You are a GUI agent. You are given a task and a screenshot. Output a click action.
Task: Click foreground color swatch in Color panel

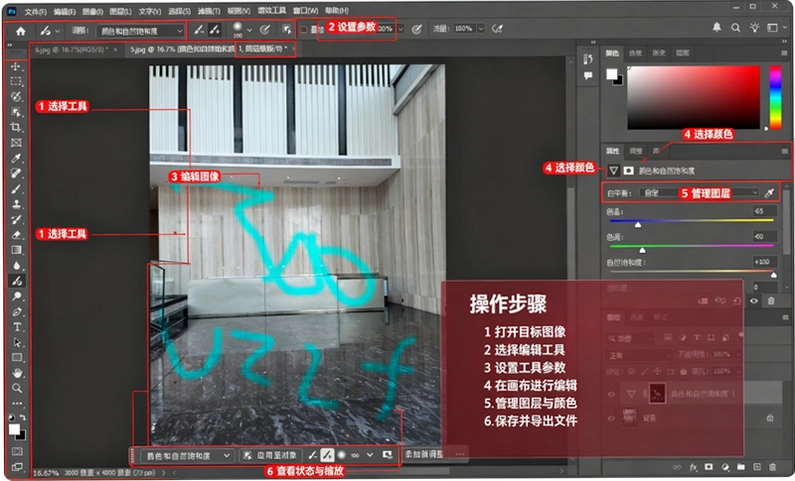tap(612, 74)
